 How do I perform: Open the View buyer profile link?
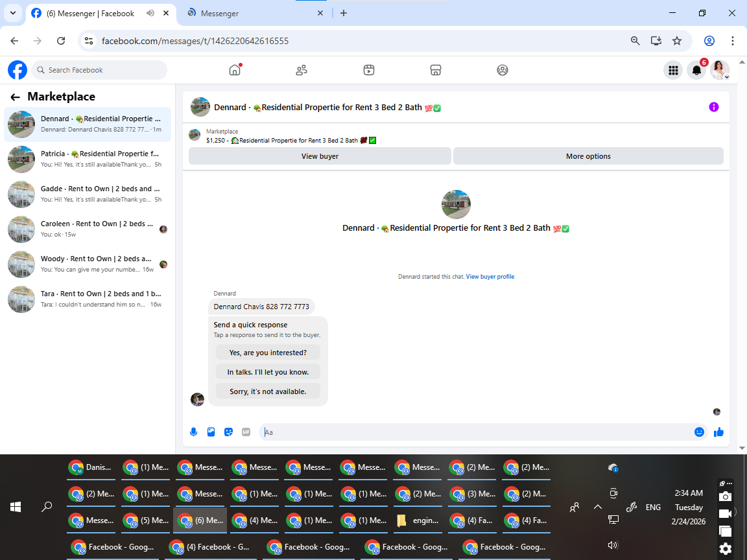pos(490,277)
